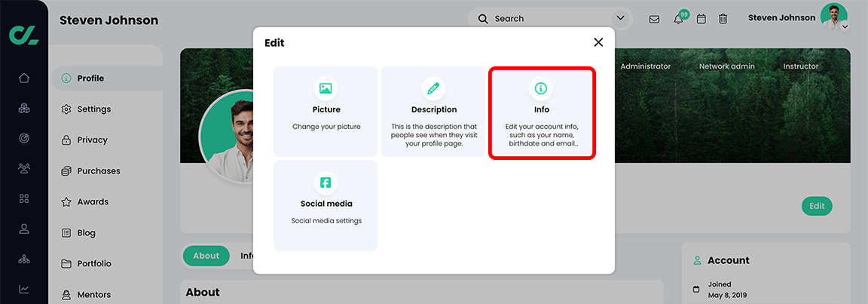Click the Facebook social media icon
This screenshot has height=304, width=868.
pyautogui.click(x=325, y=183)
